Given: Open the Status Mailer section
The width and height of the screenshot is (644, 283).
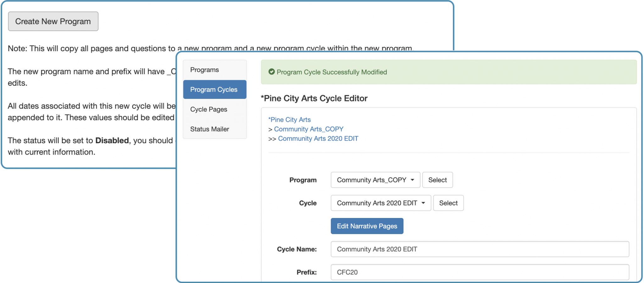Looking at the screenshot, I should point(209,129).
